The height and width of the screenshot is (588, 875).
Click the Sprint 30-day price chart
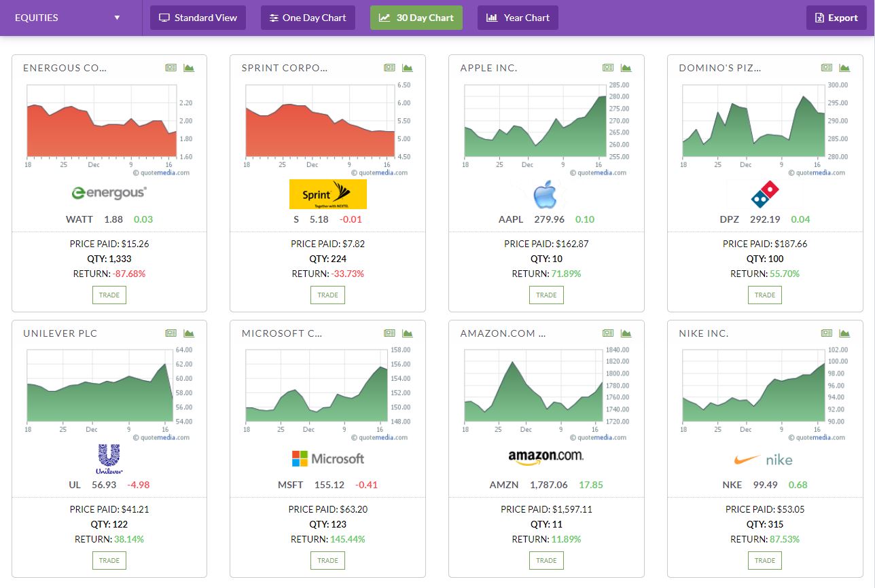(328, 128)
